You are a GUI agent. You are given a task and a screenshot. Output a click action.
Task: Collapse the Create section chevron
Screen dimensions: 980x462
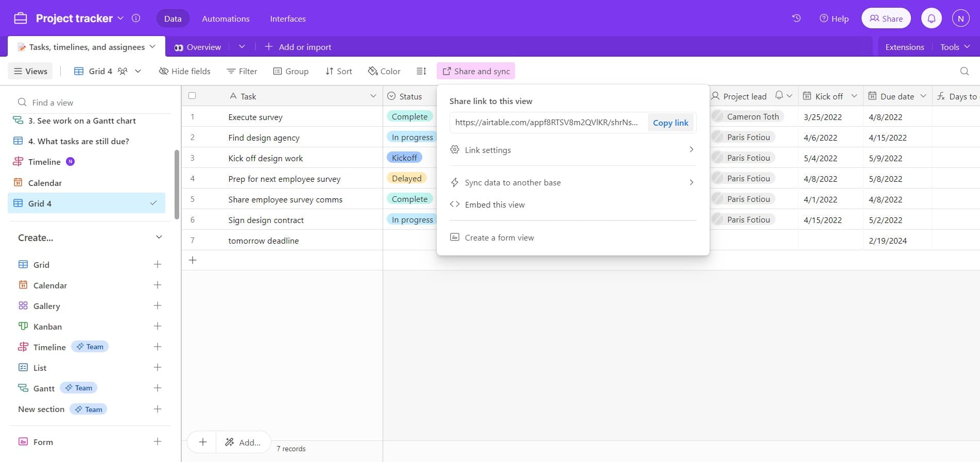(x=159, y=237)
